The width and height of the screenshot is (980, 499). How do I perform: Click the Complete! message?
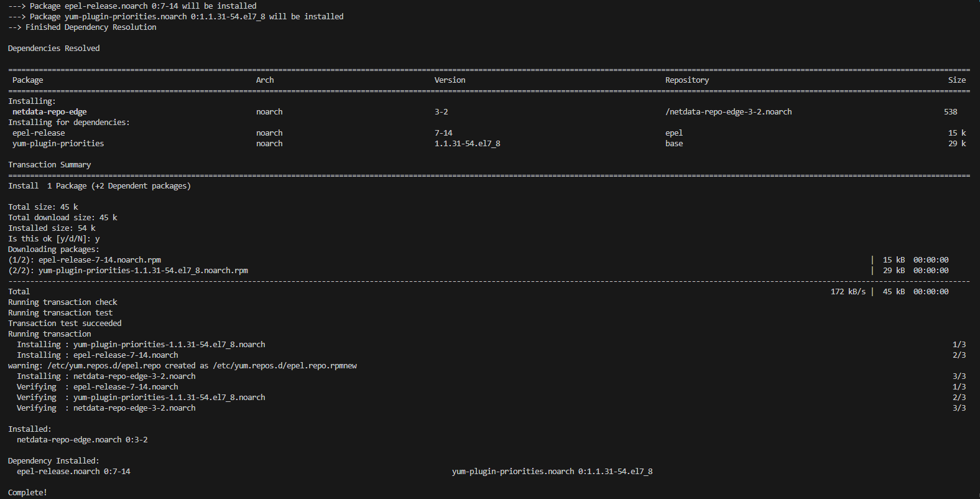tap(27, 493)
